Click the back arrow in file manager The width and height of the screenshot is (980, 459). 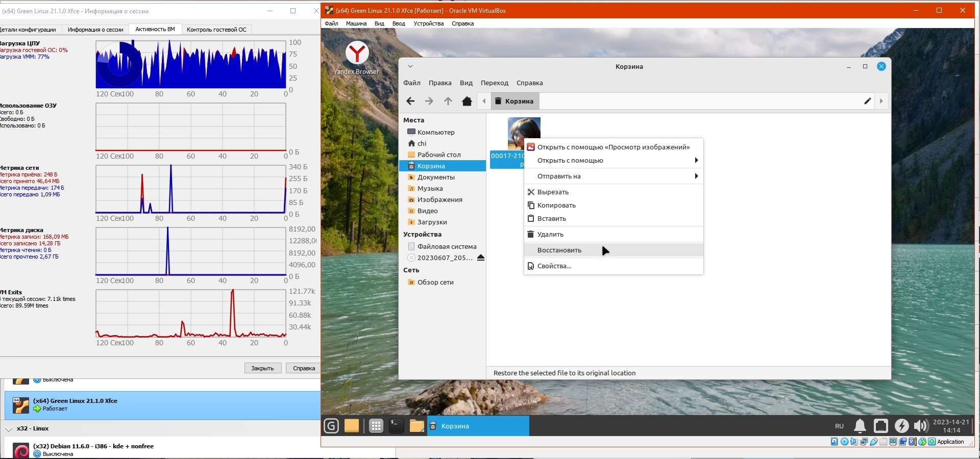[410, 101]
